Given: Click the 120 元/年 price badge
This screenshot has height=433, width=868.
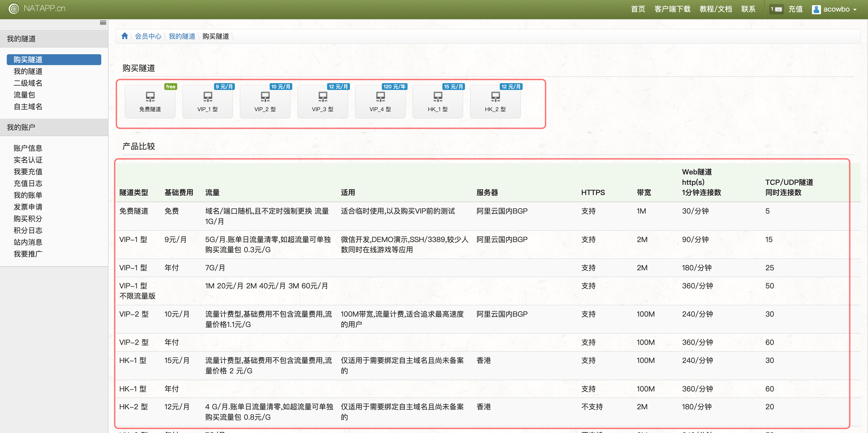Looking at the screenshot, I should coord(394,87).
